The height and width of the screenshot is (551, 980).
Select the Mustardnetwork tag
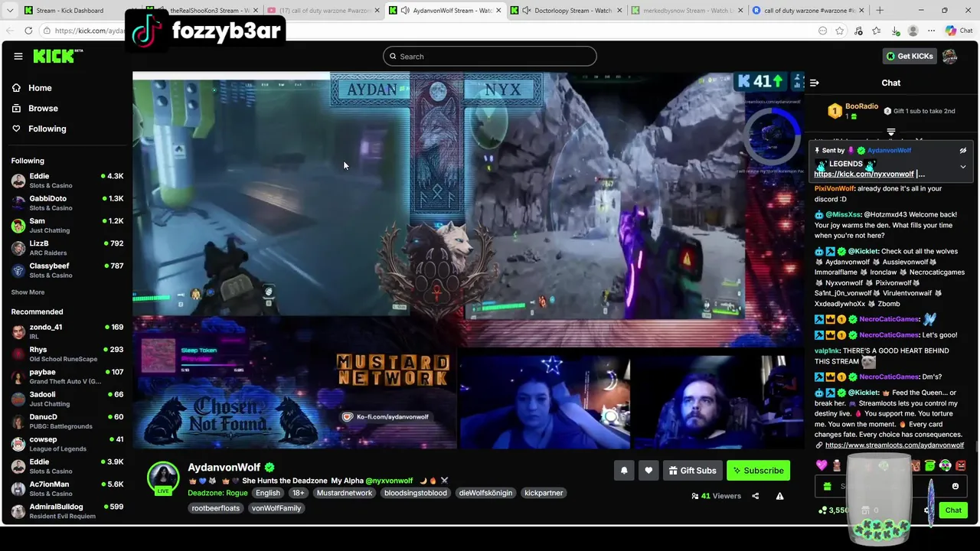click(x=345, y=493)
